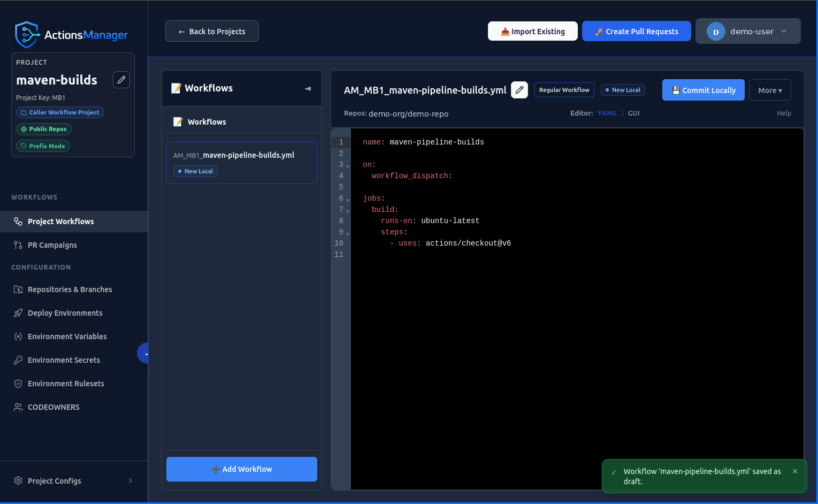Click the Workflows panel header notepad icon
The image size is (818, 504).
pyautogui.click(x=176, y=88)
